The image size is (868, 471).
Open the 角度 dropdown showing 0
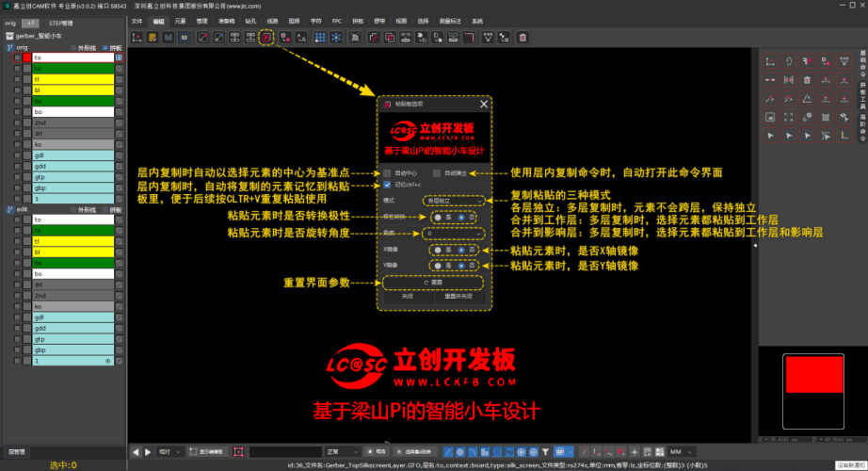[x=454, y=234]
